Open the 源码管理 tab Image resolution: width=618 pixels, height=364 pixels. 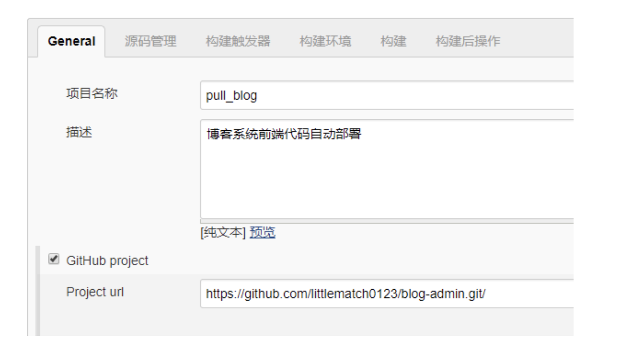coord(150,41)
